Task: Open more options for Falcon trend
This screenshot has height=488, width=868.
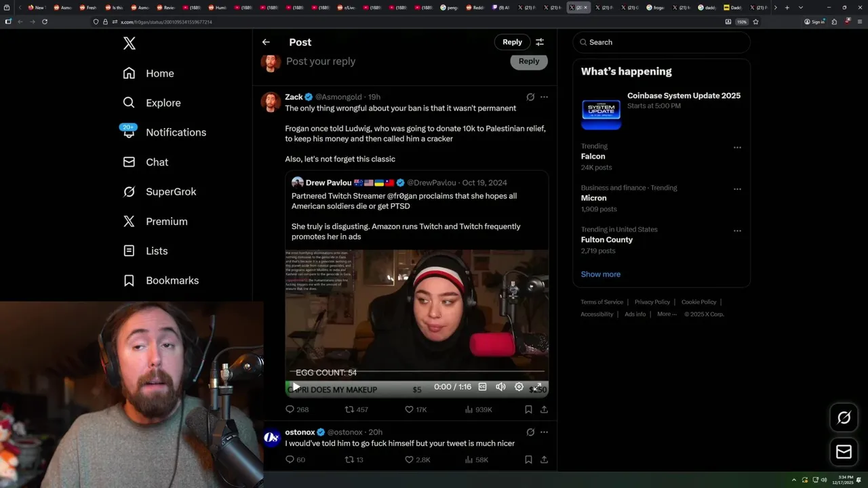Action: (x=737, y=147)
